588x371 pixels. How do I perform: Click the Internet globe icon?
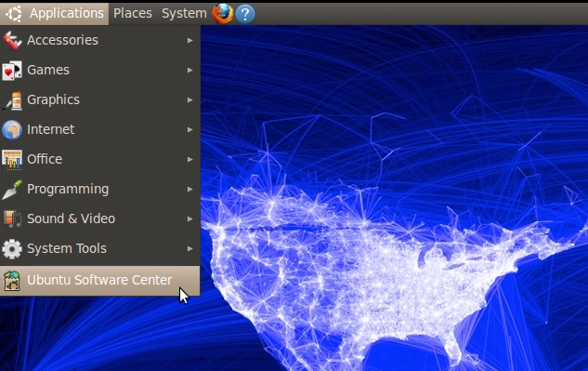click(12, 130)
